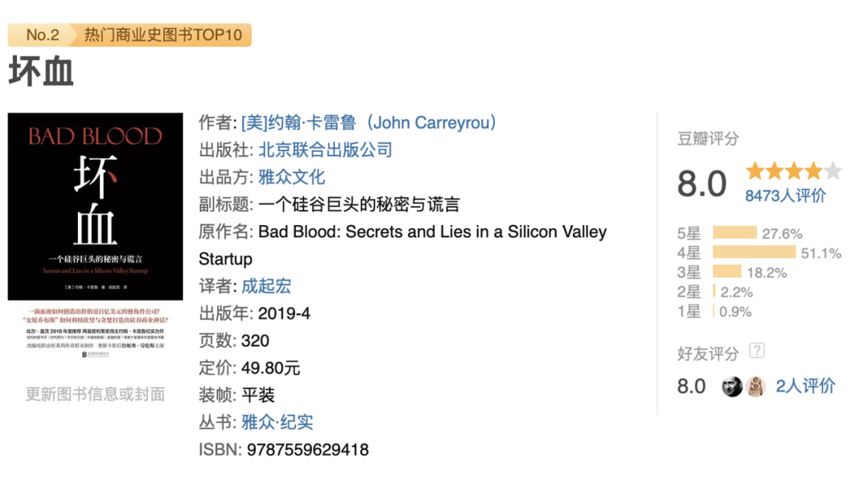Open producer 雅众文化 link
868x493 pixels.
click(292, 177)
